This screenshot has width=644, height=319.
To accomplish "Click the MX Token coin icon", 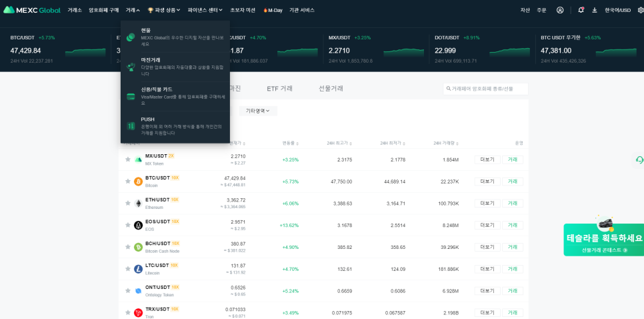I will [139, 159].
